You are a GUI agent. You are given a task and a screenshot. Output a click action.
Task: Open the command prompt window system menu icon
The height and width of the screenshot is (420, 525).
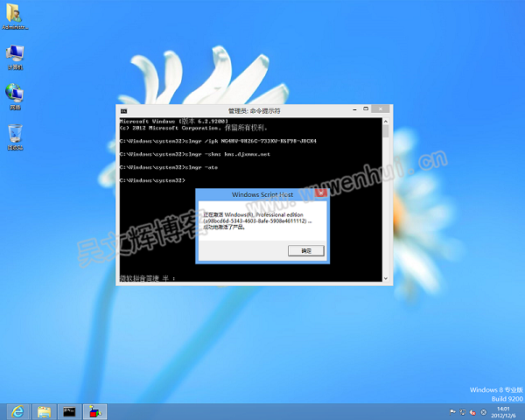click(123, 111)
